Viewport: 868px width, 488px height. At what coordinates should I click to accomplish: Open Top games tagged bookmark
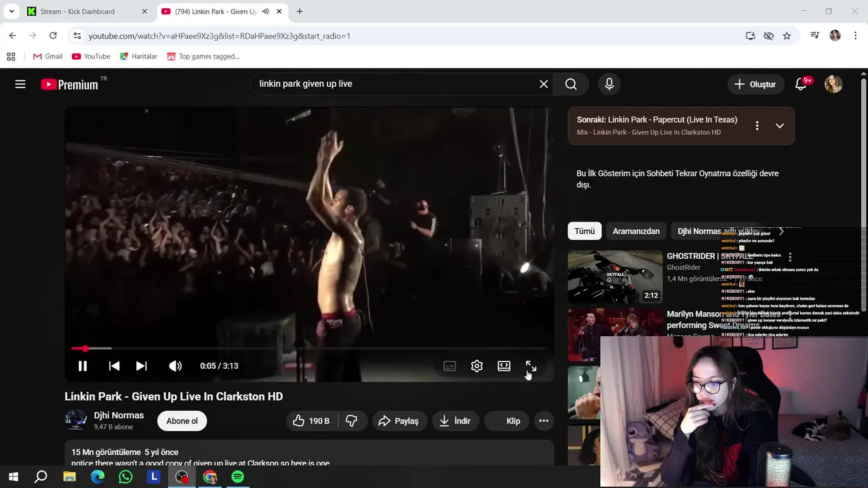pyautogui.click(x=203, y=56)
